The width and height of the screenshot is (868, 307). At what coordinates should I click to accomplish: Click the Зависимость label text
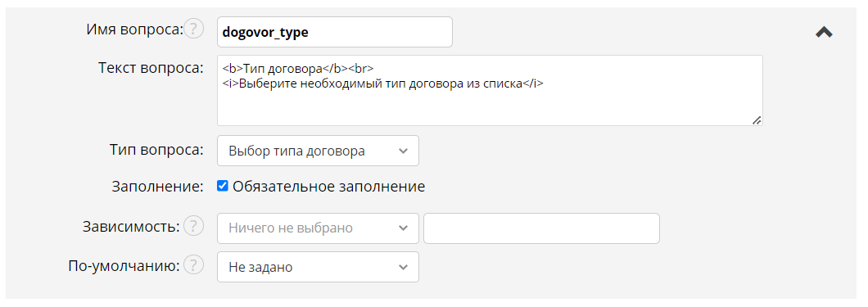click(131, 227)
